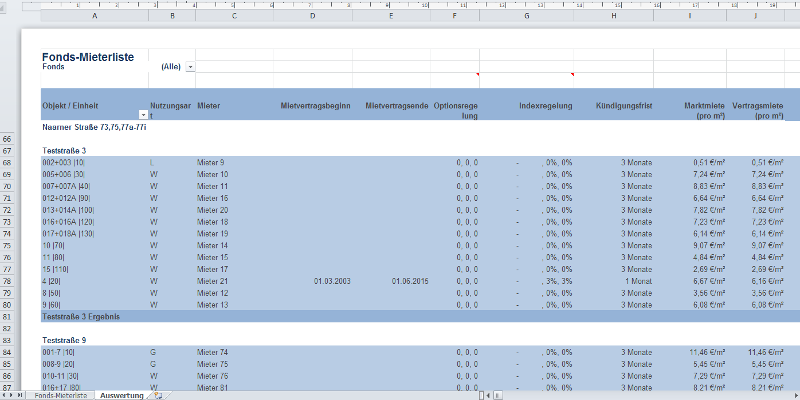Click the Mietvertragsende column heading
The height and width of the screenshot is (400, 800).
pos(396,106)
